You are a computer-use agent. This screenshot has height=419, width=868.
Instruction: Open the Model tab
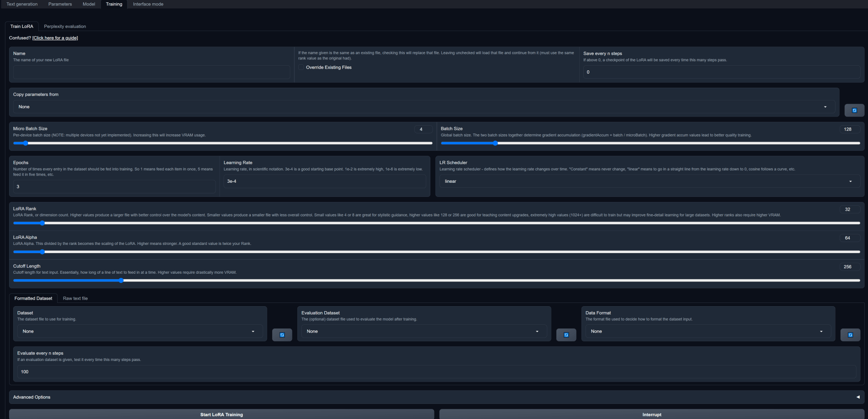coord(89,4)
